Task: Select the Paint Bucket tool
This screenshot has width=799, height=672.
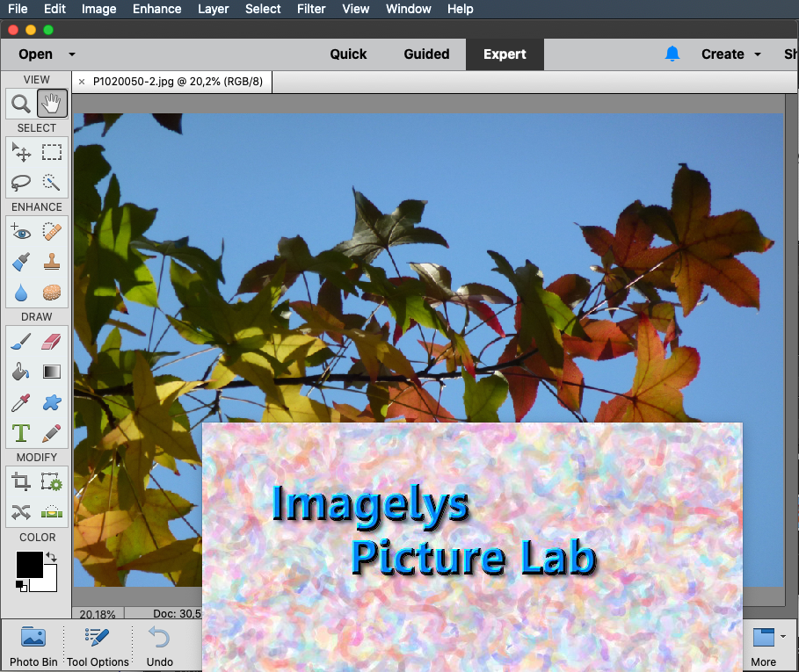Action: pyautogui.click(x=21, y=372)
